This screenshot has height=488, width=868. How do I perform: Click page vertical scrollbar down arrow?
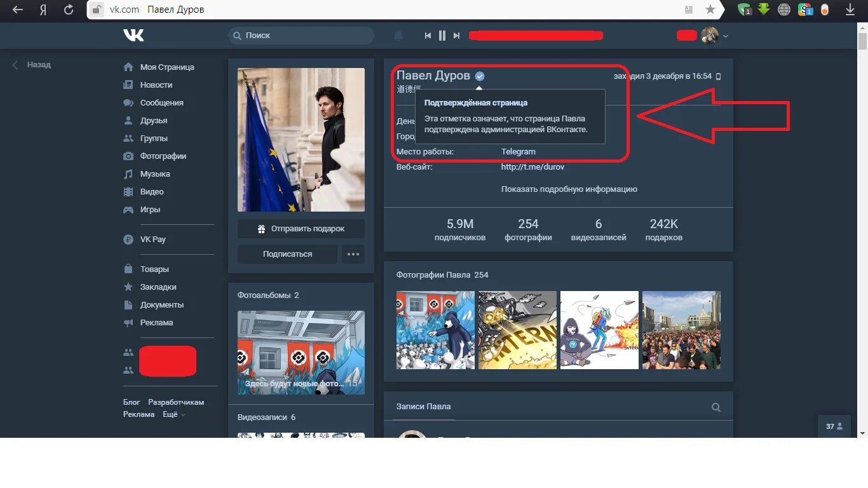[x=862, y=433]
